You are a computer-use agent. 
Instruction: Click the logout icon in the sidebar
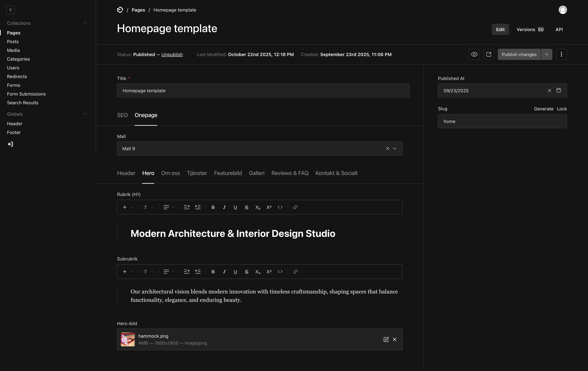10,144
